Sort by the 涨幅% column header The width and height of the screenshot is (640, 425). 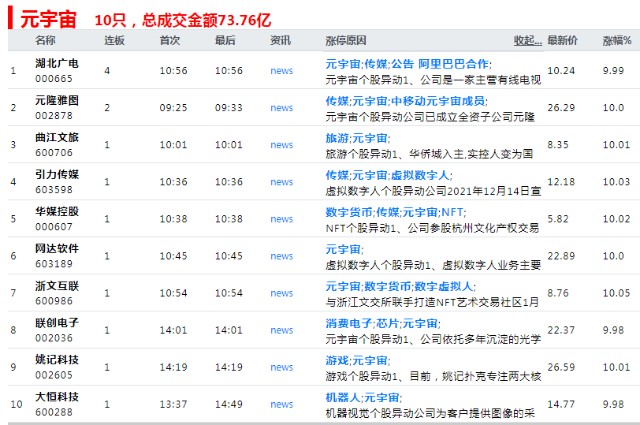pyautogui.click(x=617, y=40)
